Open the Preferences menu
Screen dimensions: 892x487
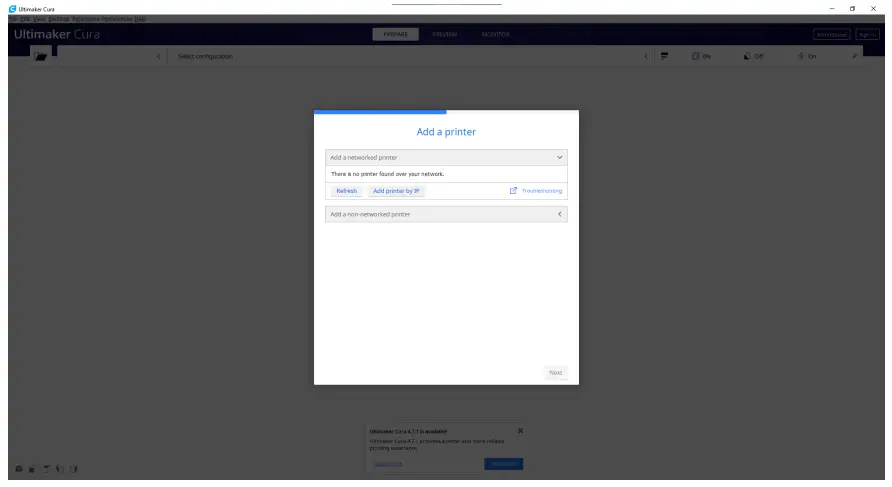(117, 19)
